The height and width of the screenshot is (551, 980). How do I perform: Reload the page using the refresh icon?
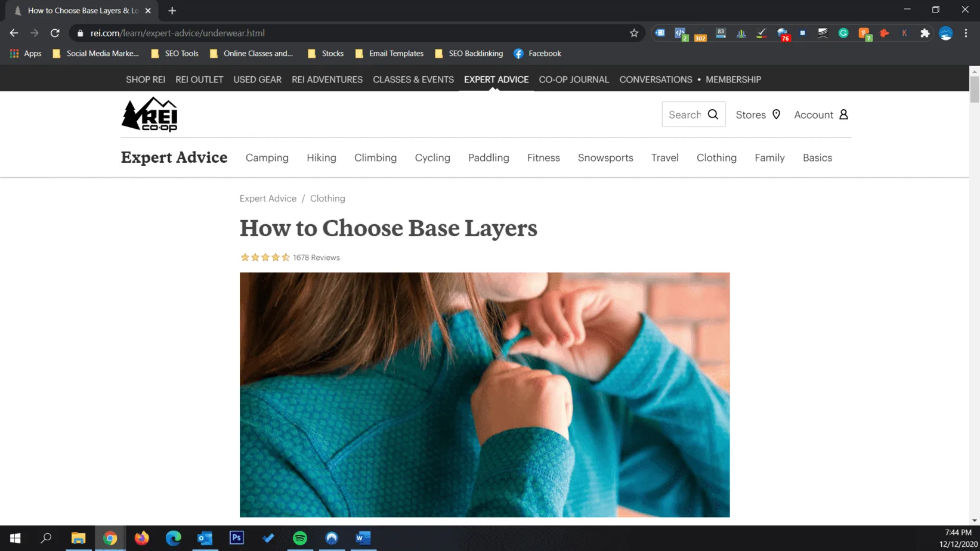click(55, 33)
